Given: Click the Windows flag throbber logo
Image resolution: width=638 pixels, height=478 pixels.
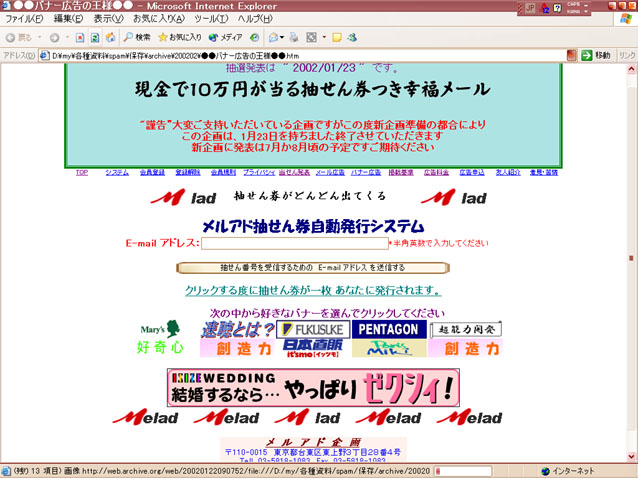Looking at the screenshot, I should pos(626,19).
